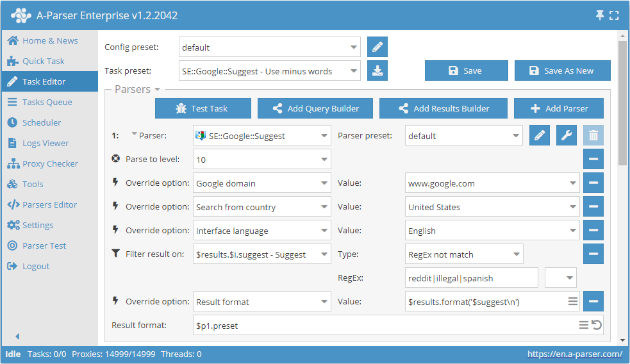Click the download icon beside Task preset
Image resolution: width=630 pixels, height=364 pixels.
pyautogui.click(x=377, y=71)
